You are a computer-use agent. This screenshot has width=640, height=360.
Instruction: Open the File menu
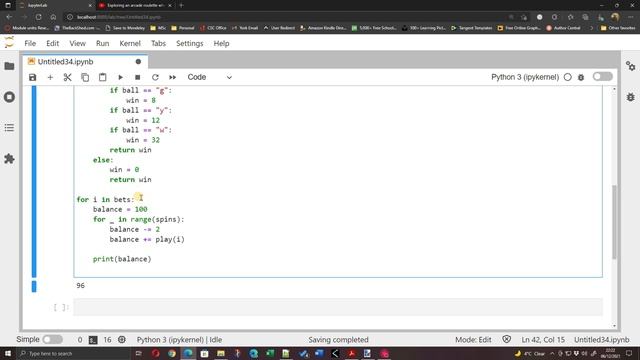[x=30, y=43]
